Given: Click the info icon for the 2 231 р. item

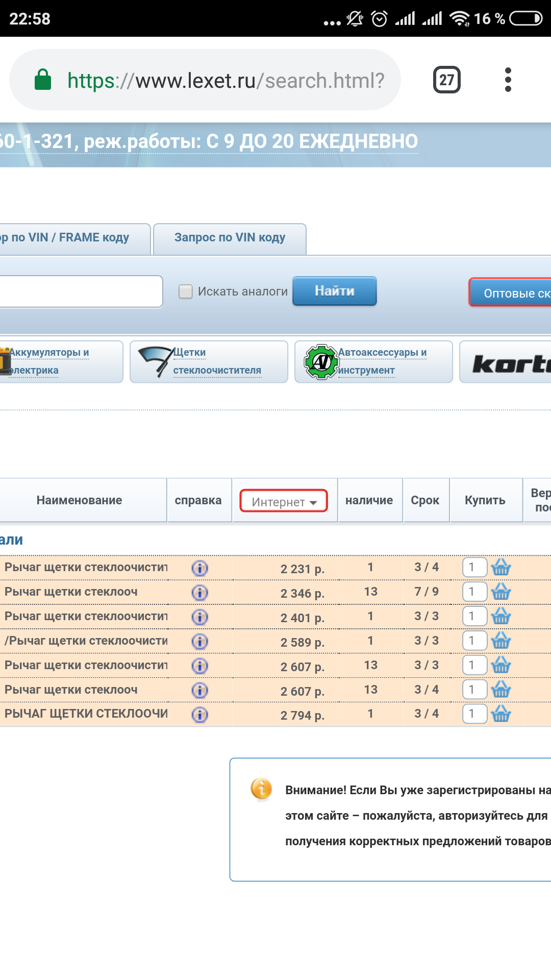Looking at the screenshot, I should click(199, 568).
